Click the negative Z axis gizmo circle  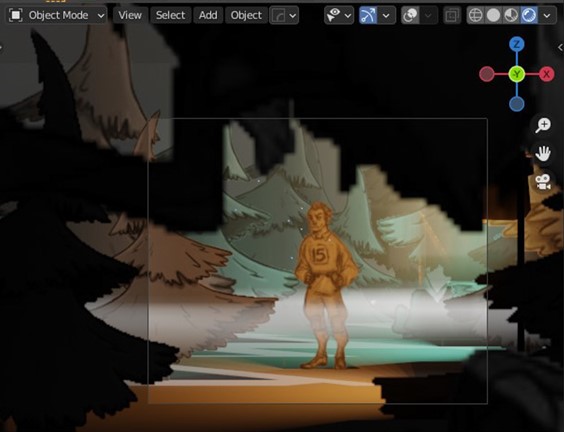517,104
